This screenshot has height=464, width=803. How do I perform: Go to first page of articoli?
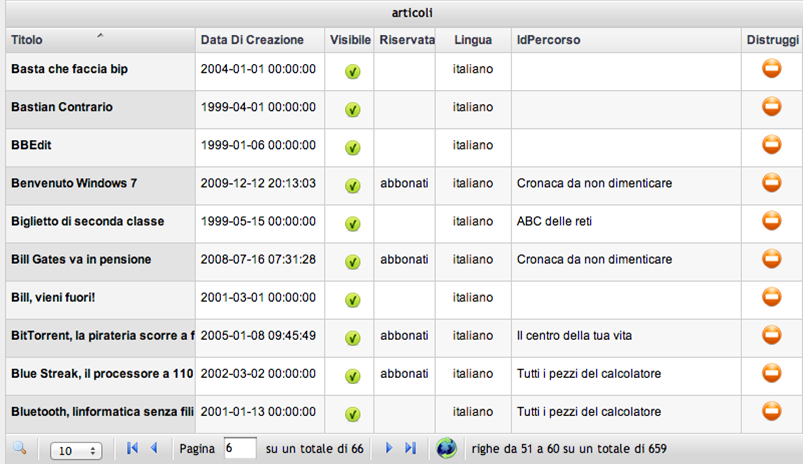pyautogui.click(x=132, y=448)
